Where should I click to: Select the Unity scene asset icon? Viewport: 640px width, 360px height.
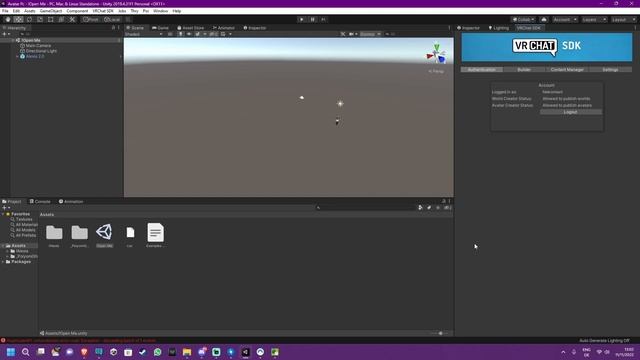coord(104,232)
